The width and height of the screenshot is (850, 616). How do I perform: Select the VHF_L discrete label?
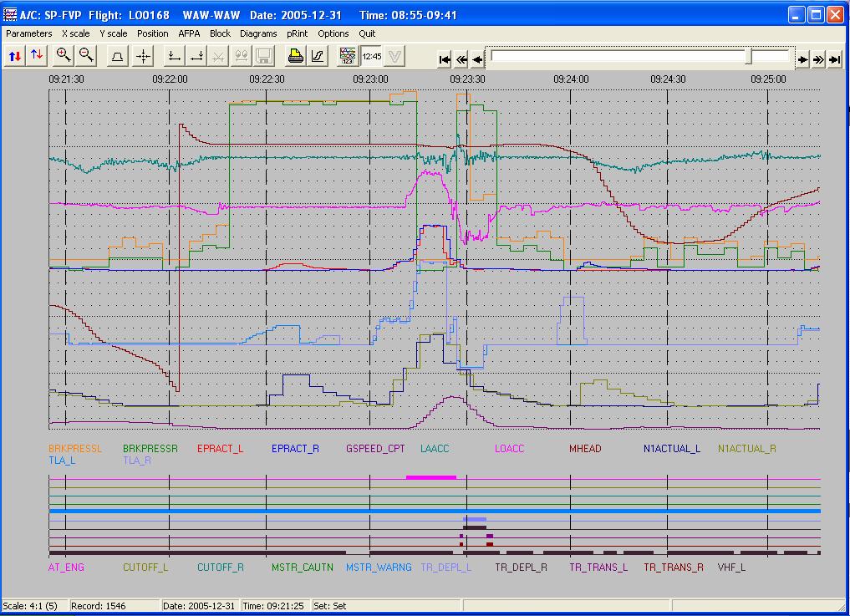(x=731, y=568)
